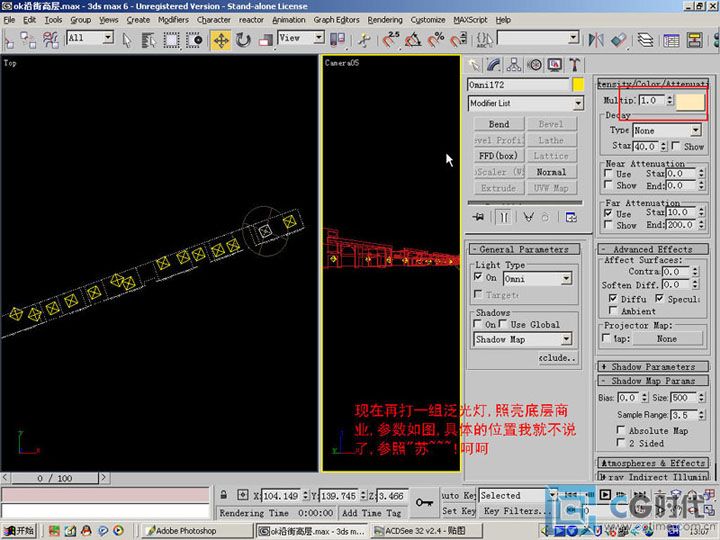
Task: Switch to the Create command panel
Action: coord(473,65)
